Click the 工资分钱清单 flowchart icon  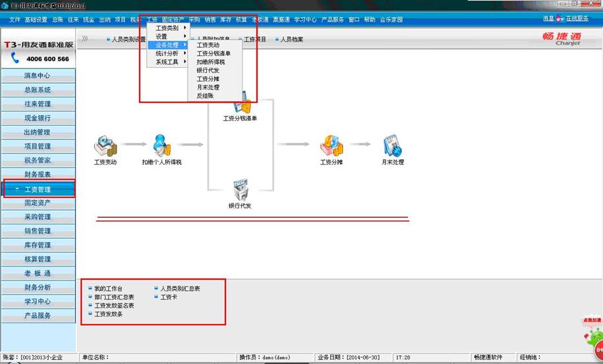(x=241, y=104)
